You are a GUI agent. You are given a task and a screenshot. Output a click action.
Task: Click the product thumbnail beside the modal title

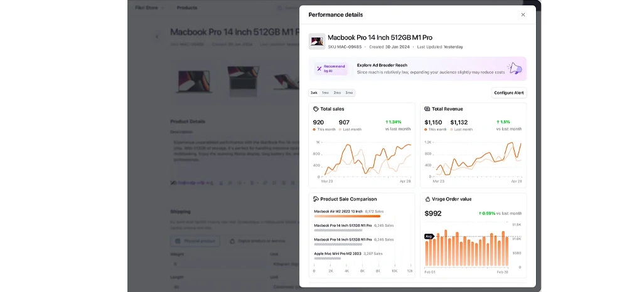coord(316,41)
